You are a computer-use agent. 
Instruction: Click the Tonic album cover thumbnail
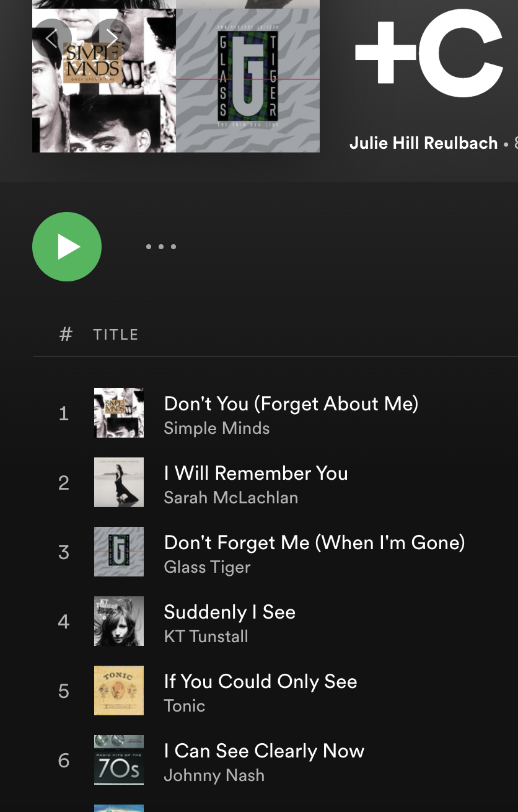coord(119,691)
